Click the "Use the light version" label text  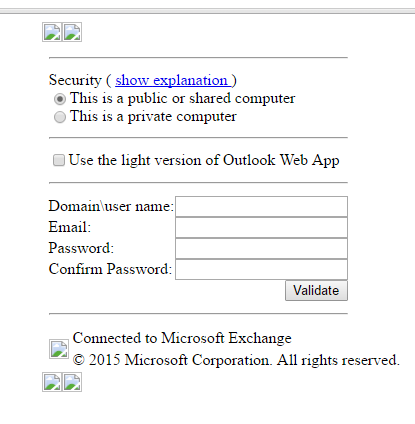pos(204,160)
